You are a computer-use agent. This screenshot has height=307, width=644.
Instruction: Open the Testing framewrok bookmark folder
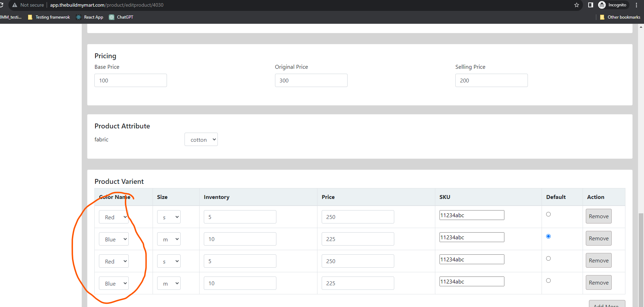pos(49,17)
